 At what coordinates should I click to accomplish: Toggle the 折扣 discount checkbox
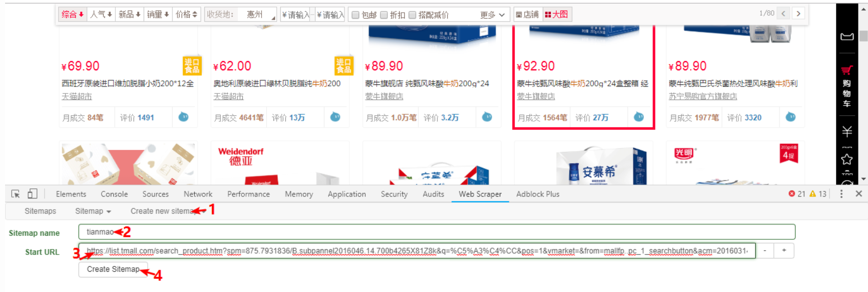[384, 15]
